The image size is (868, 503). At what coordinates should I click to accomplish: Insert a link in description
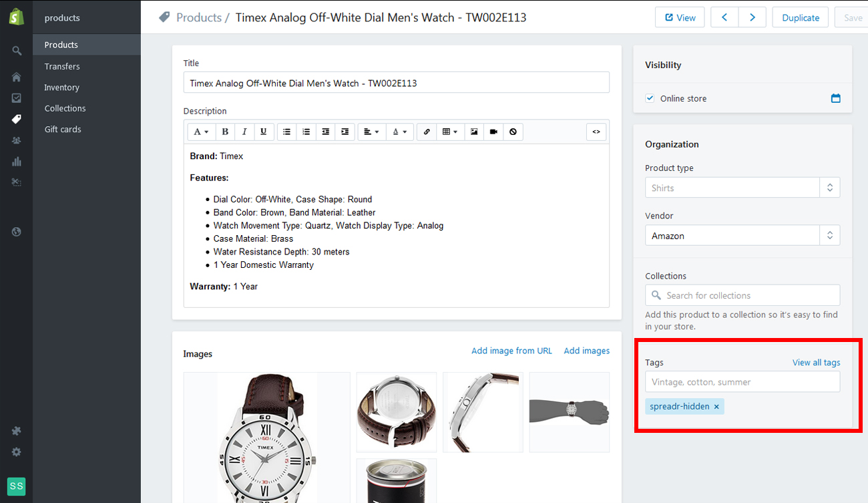427,132
